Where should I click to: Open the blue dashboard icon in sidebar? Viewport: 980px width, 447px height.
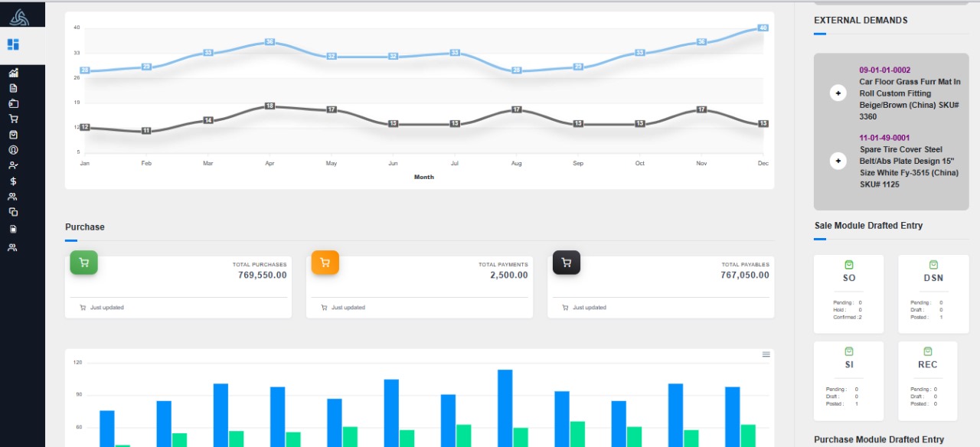[13, 44]
